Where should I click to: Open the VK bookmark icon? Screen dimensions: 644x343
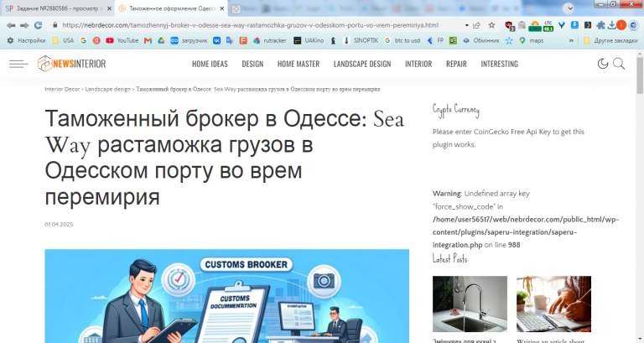click(x=216, y=40)
